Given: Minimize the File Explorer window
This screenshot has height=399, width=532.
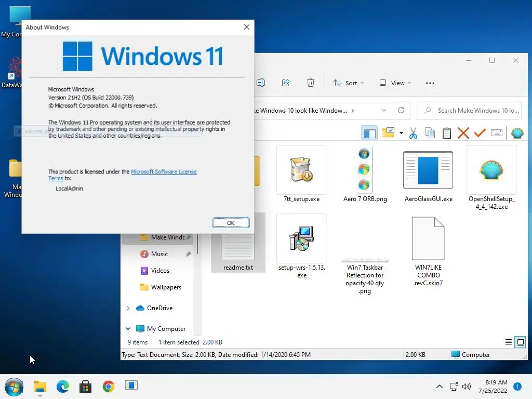Looking at the screenshot, I should coord(469,60).
